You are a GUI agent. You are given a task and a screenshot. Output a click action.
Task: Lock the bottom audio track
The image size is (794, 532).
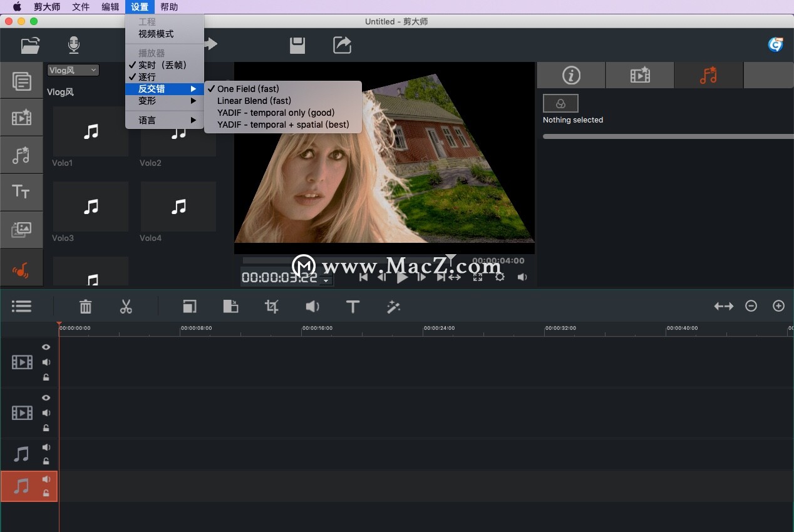coord(46,493)
